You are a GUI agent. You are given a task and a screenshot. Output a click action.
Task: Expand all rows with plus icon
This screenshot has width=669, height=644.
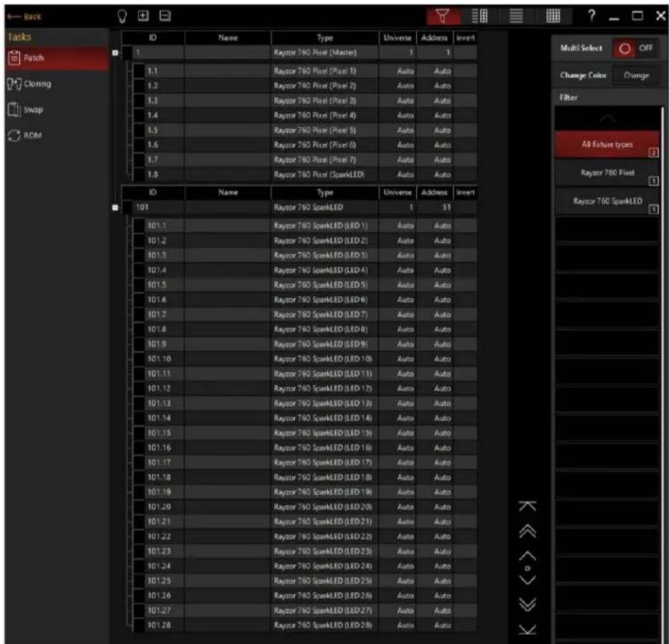144,16
